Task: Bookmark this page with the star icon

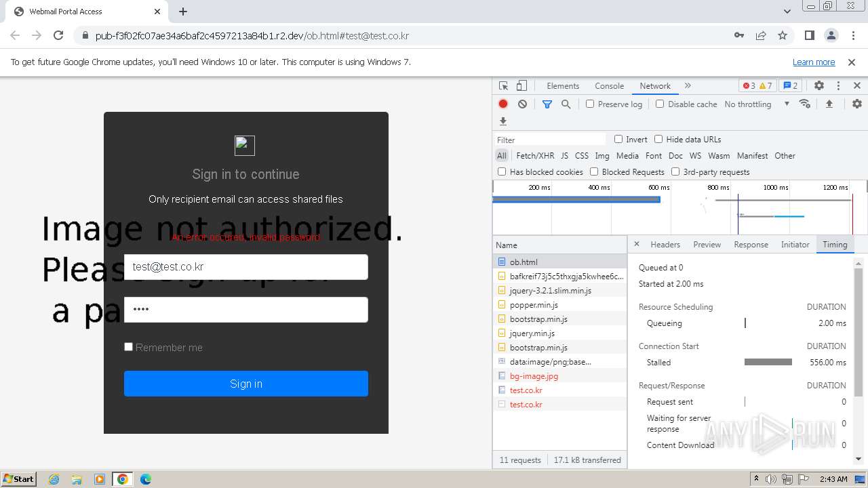Action: pos(783,35)
